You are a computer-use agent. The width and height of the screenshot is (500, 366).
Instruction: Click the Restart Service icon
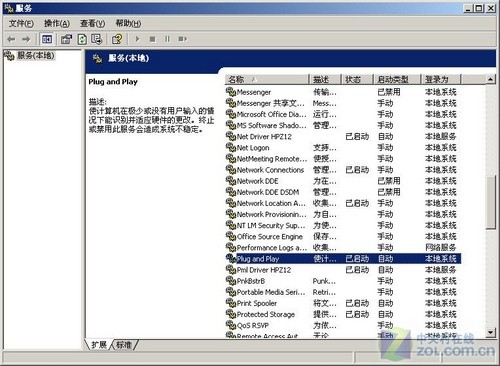(182, 39)
